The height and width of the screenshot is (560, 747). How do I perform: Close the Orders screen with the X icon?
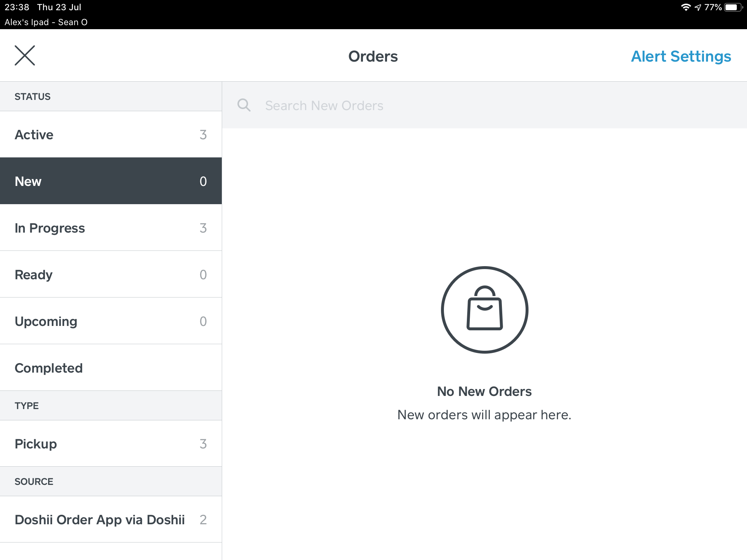tap(25, 55)
